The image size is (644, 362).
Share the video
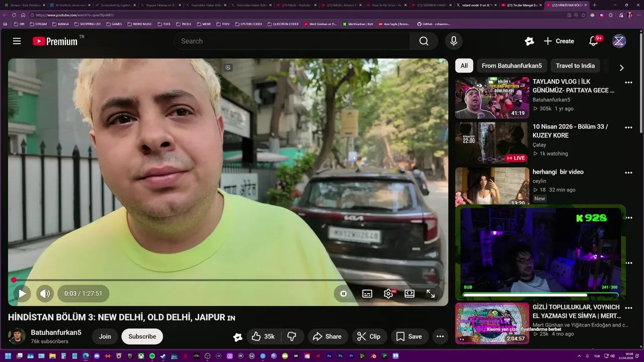coord(327,336)
